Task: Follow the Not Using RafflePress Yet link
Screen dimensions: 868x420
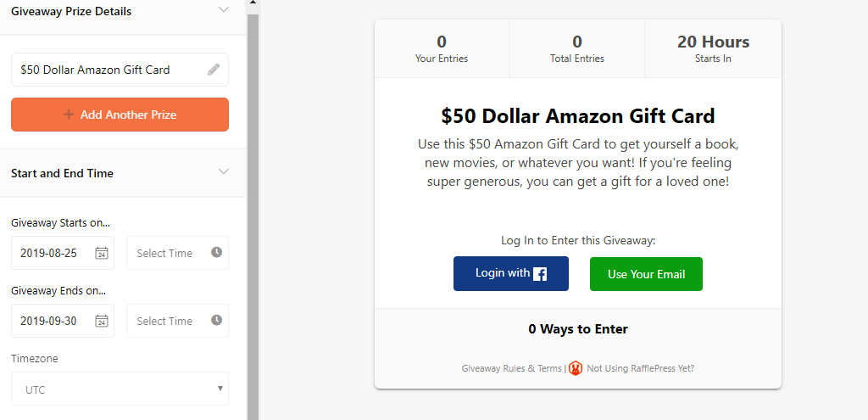Action: [640, 368]
